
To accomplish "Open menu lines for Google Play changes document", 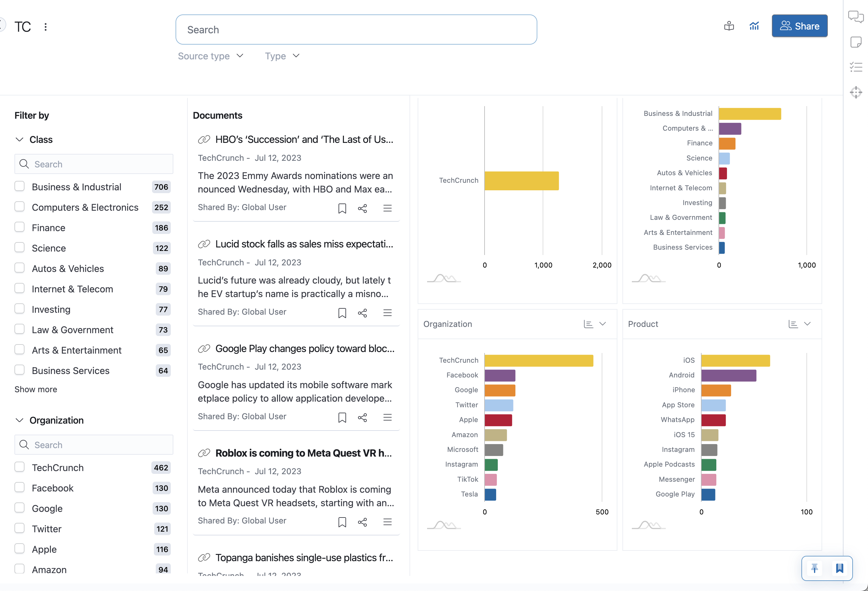I will (387, 417).
